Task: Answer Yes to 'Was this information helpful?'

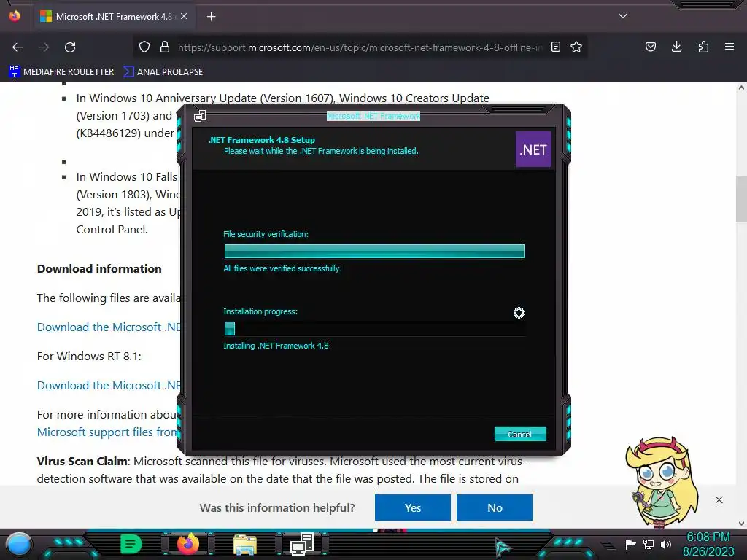Action: click(x=413, y=507)
